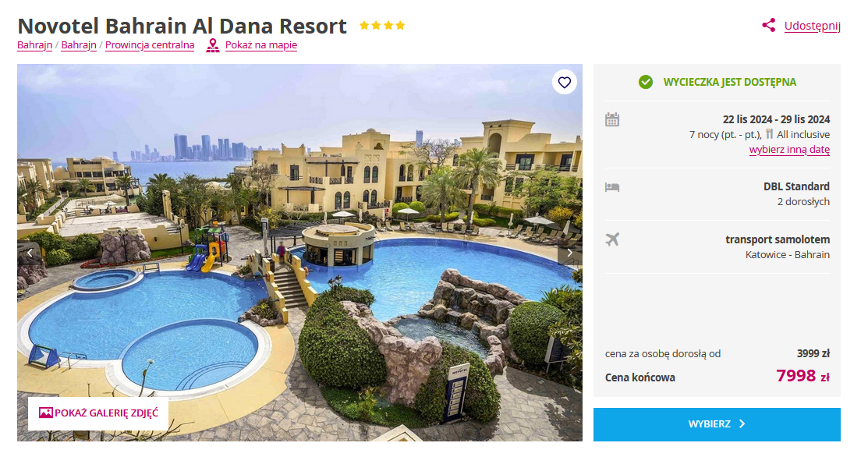Click green checkmark availability icon
868x450 pixels.
coord(646,83)
